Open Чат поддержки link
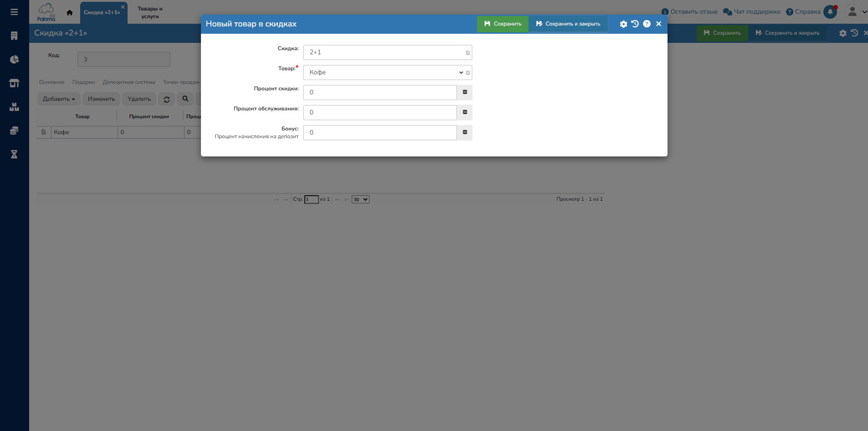 (x=752, y=12)
